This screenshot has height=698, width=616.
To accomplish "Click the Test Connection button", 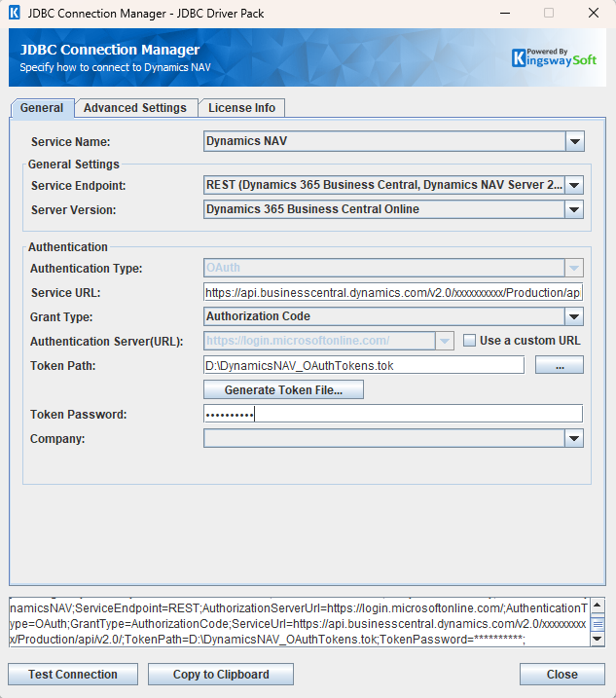I will pos(73,675).
